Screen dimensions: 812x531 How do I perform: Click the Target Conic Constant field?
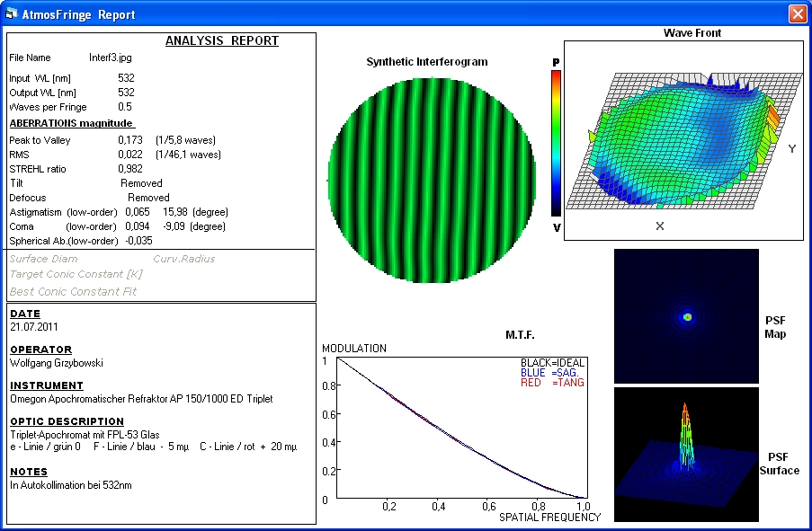pos(76,275)
